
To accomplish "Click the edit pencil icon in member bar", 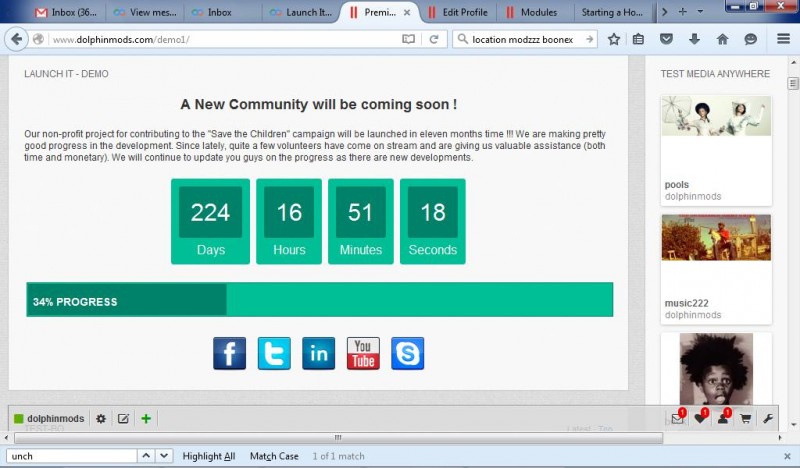I will (123, 419).
